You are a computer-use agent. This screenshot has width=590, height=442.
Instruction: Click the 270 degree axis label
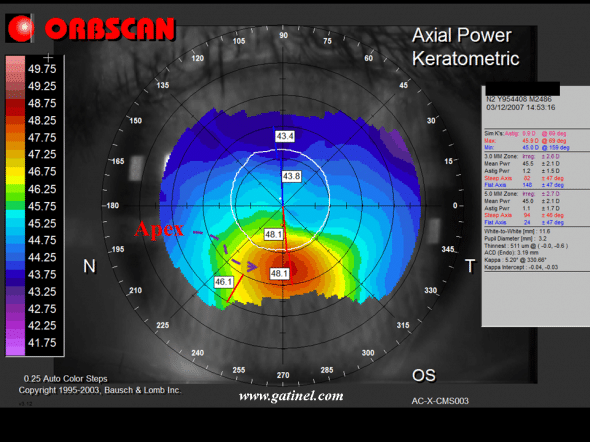pos(283,375)
